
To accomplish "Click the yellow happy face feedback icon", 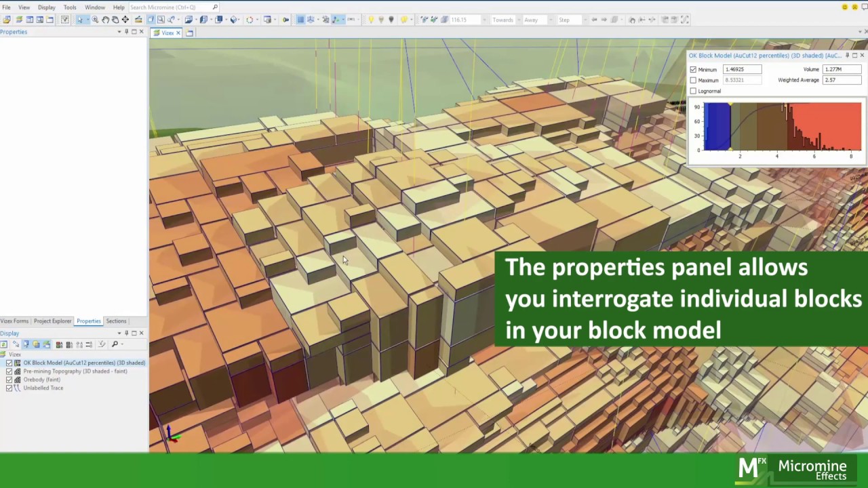I will coord(845,7).
